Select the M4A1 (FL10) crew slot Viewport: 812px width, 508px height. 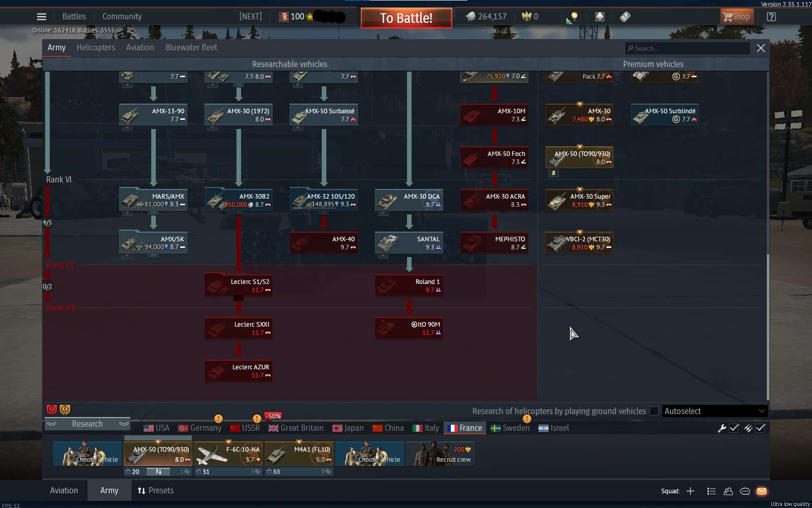coord(299,454)
